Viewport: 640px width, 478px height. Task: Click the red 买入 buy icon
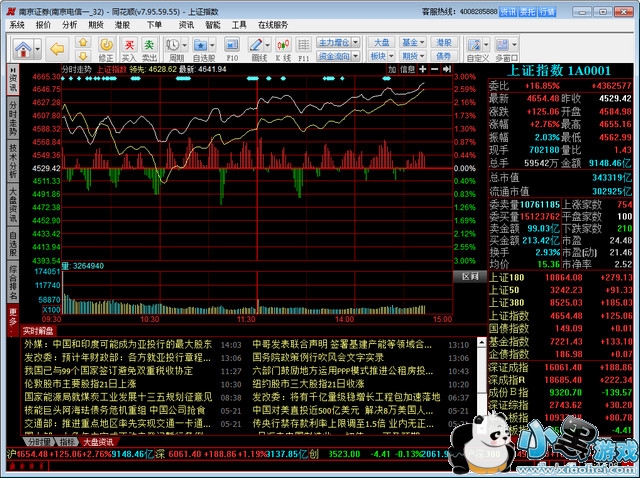(129, 49)
